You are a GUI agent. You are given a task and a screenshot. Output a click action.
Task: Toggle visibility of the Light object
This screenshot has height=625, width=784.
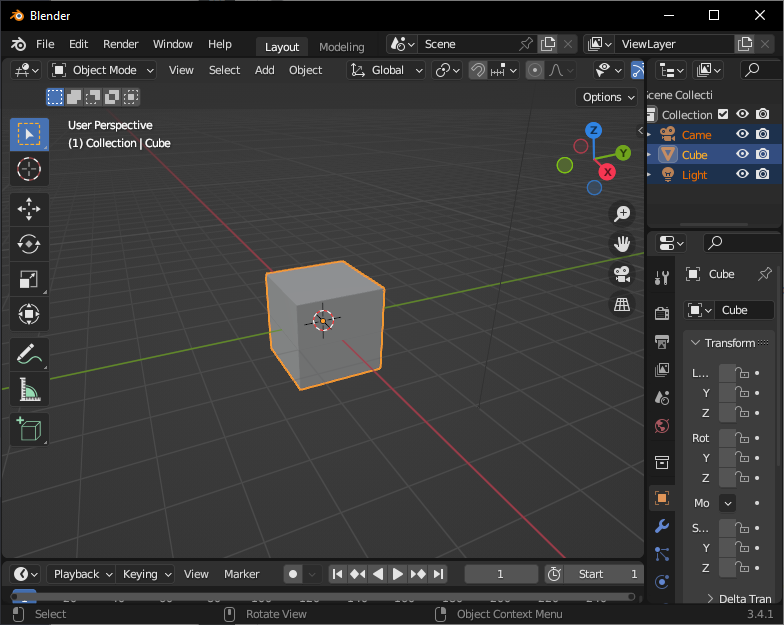pyautogui.click(x=742, y=174)
